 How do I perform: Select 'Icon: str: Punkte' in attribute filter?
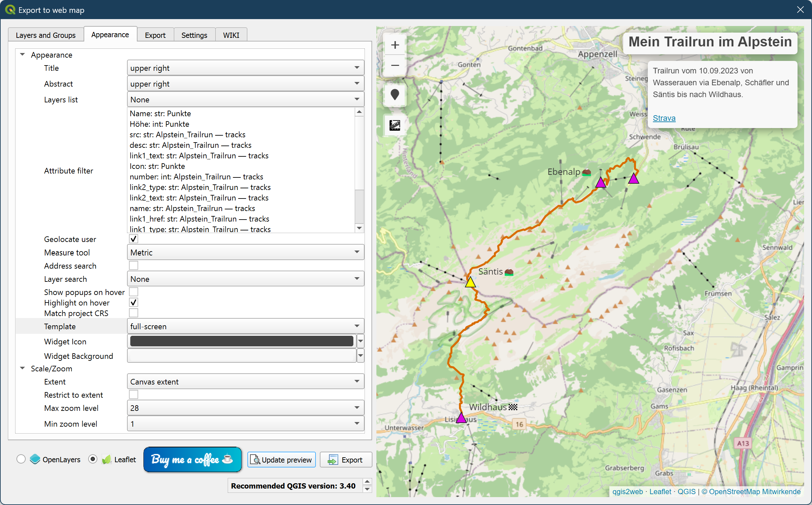[157, 166]
